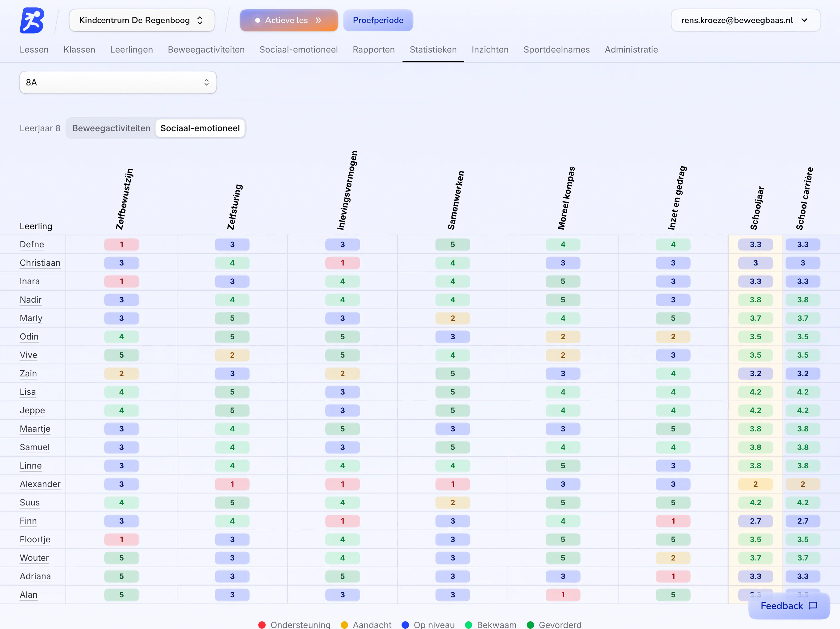Viewport: 840px width, 629px height.
Task: Open the 8A class dropdown
Action: (118, 82)
